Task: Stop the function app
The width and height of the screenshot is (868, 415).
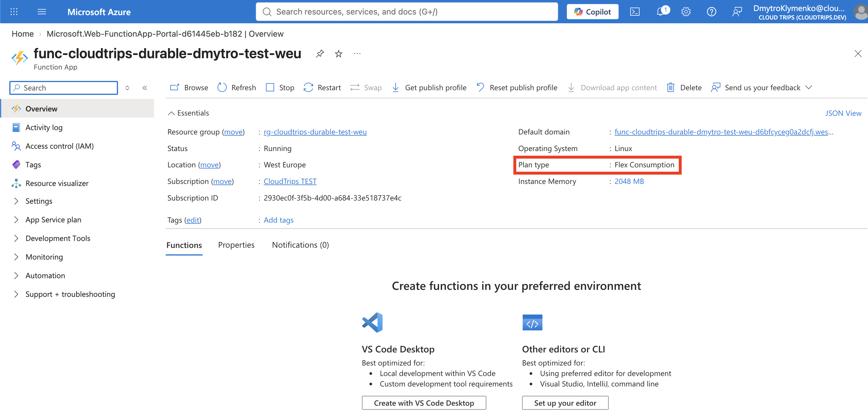Action: tap(280, 88)
